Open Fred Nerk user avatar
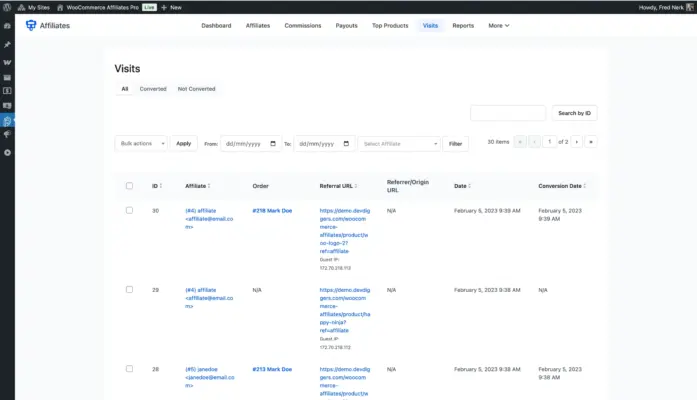This screenshot has height=400, width=697. click(690, 8)
